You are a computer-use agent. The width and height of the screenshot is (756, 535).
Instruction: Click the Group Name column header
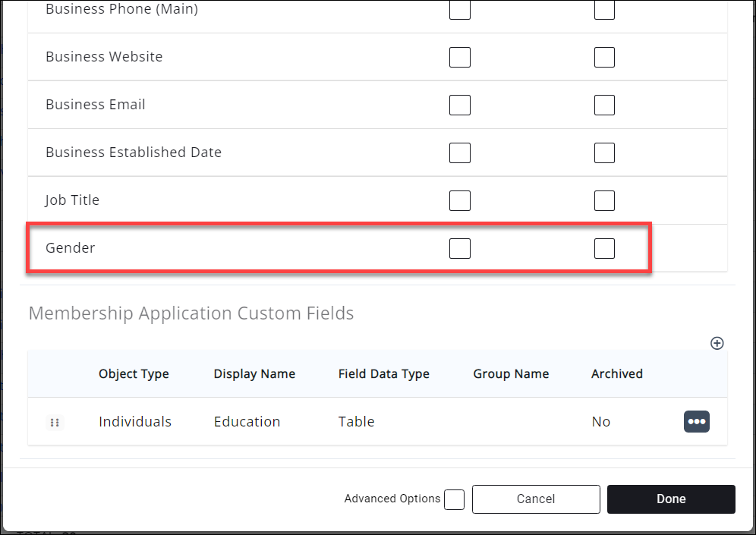[x=511, y=373]
